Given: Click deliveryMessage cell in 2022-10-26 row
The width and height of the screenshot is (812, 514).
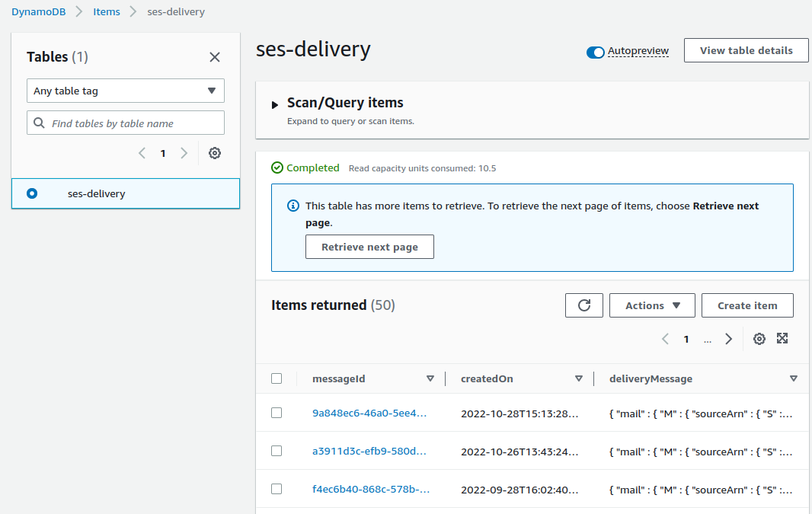Looking at the screenshot, I should click(701, 452).
